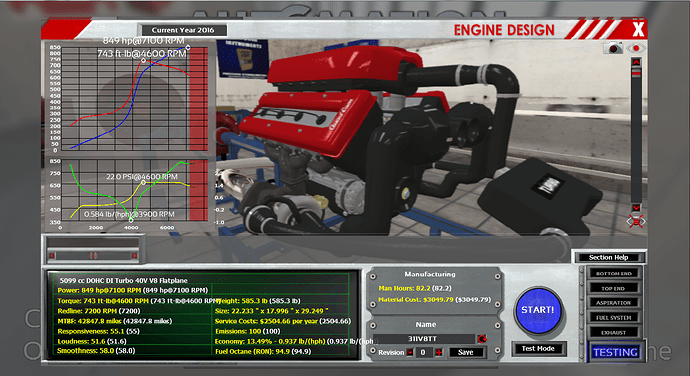690x376 pixels.
Task: Click the horizontal graph slider handle
Action: [93, 255]
